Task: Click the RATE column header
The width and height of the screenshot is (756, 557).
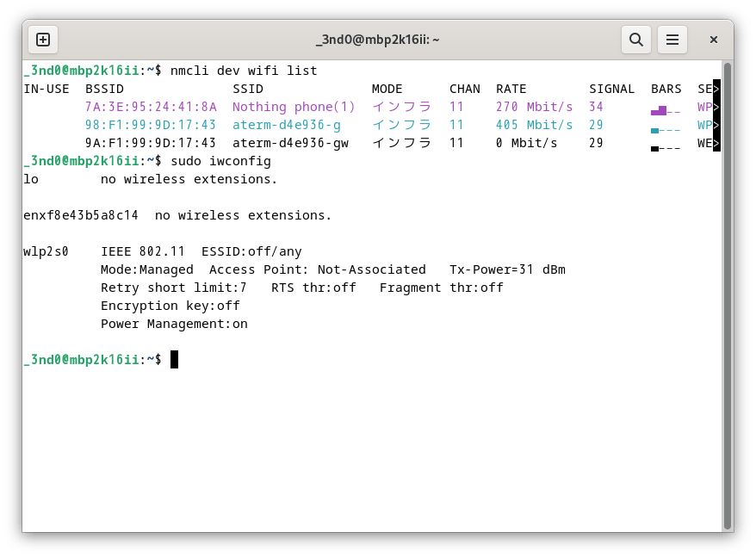Action: coord(511,89)
